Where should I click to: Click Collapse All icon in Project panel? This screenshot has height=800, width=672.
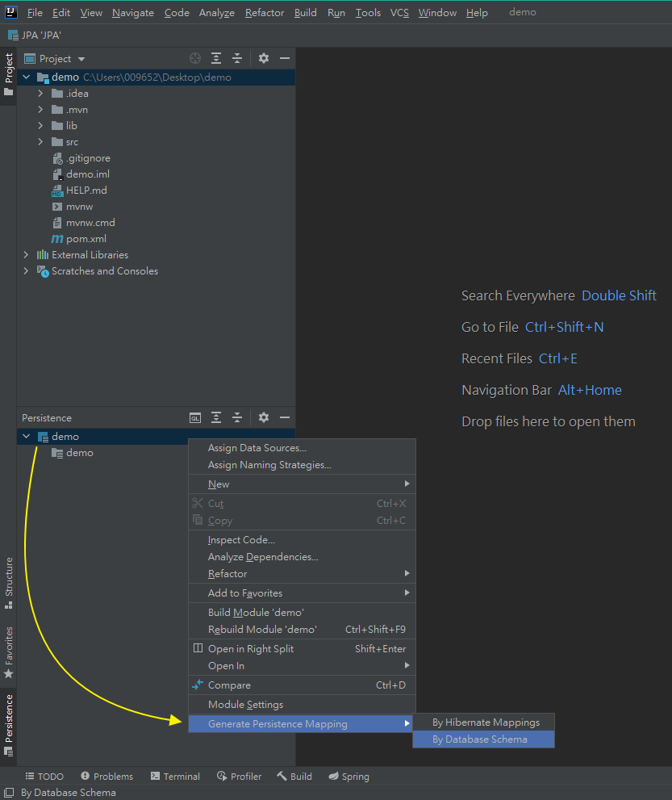(x=237, y=58)
